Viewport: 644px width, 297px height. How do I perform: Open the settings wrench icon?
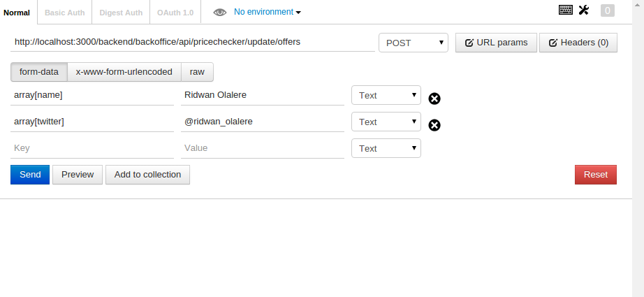tap(584, 10)
